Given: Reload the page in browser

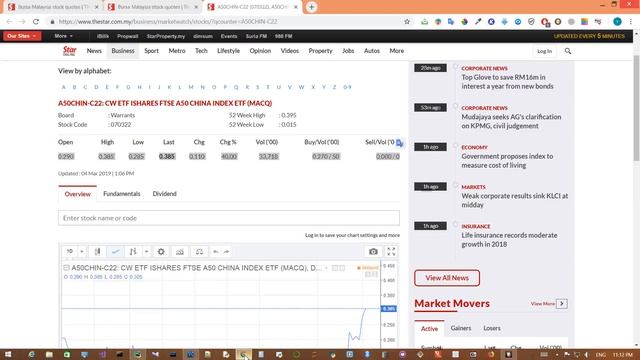Looking at the screenshot, I should click(x=36, y=22).
